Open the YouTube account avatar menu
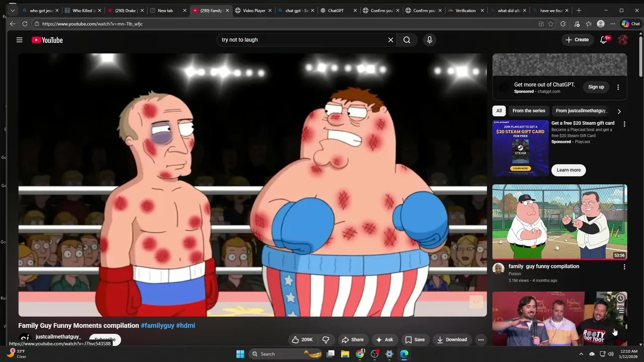Viewport: 644px width, 362px height. point(623,40)
